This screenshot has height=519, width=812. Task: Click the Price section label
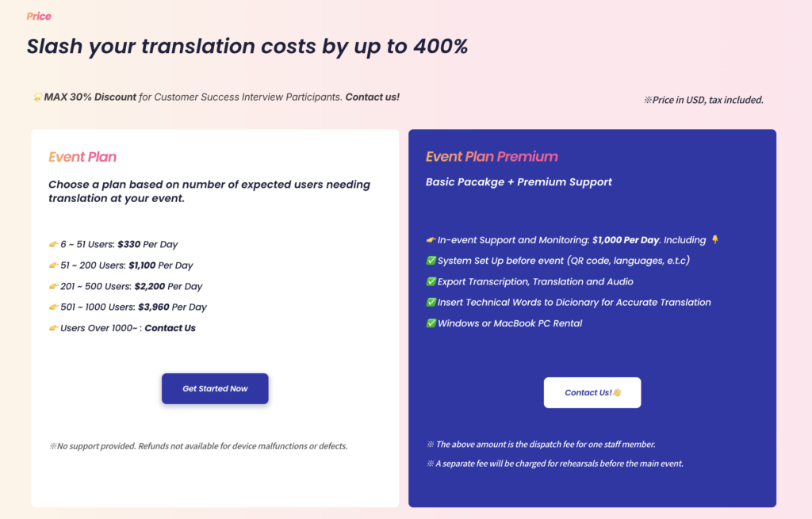pyautogui.click(x=39, y=16)
